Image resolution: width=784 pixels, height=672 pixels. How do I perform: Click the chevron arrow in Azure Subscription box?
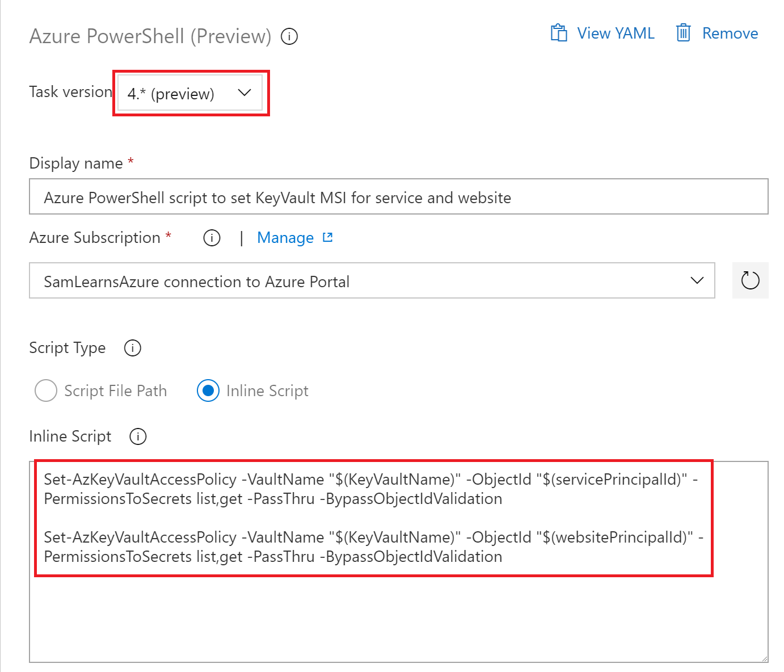(x=697, y=280)
